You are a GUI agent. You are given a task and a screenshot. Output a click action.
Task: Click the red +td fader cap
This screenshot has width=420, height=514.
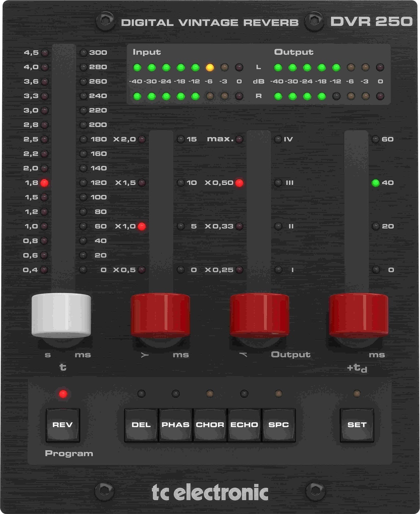point(358,315)
